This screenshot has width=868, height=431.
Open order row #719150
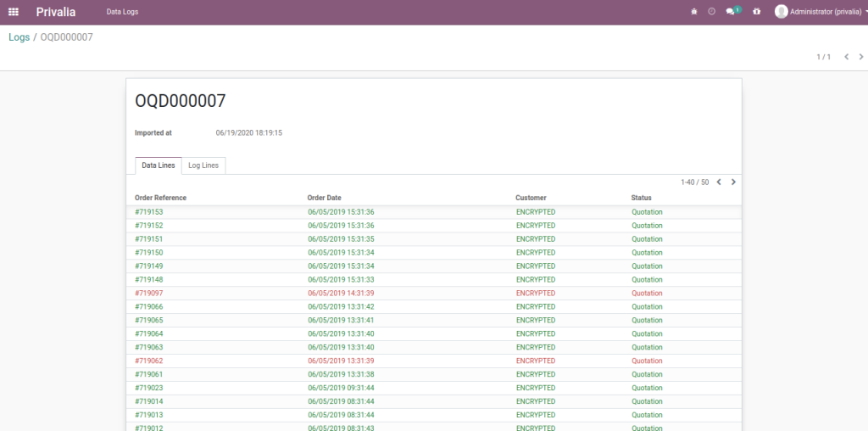point(434,253)
